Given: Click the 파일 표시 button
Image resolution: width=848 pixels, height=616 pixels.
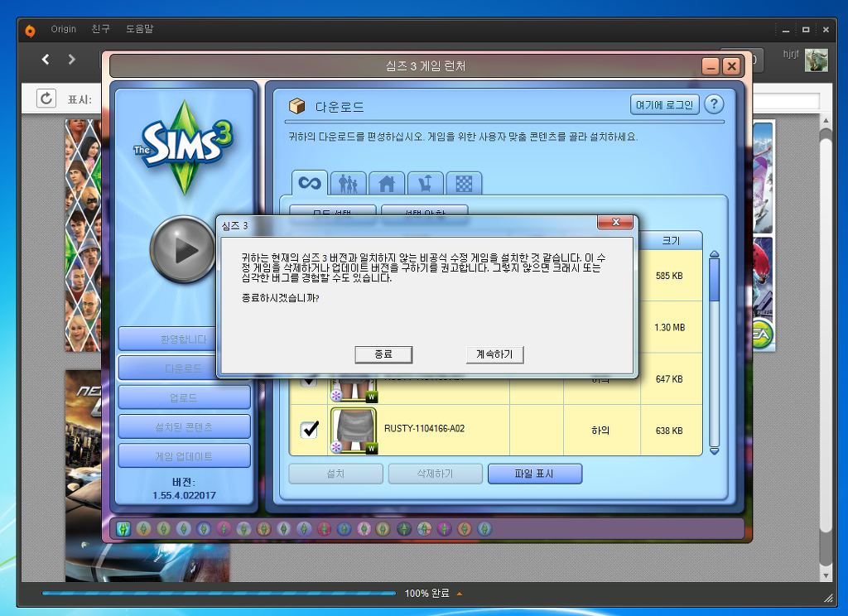Looking at the screenshot, I should pos(535,474).
